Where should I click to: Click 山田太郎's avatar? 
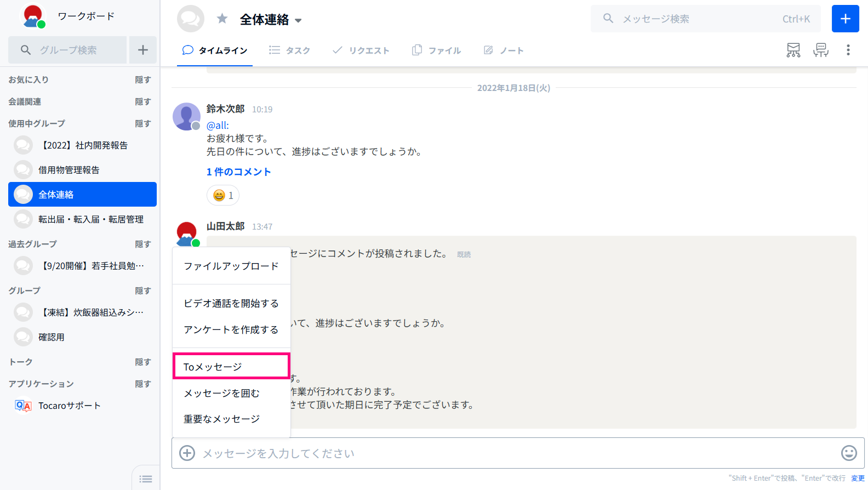pos(187,234)
